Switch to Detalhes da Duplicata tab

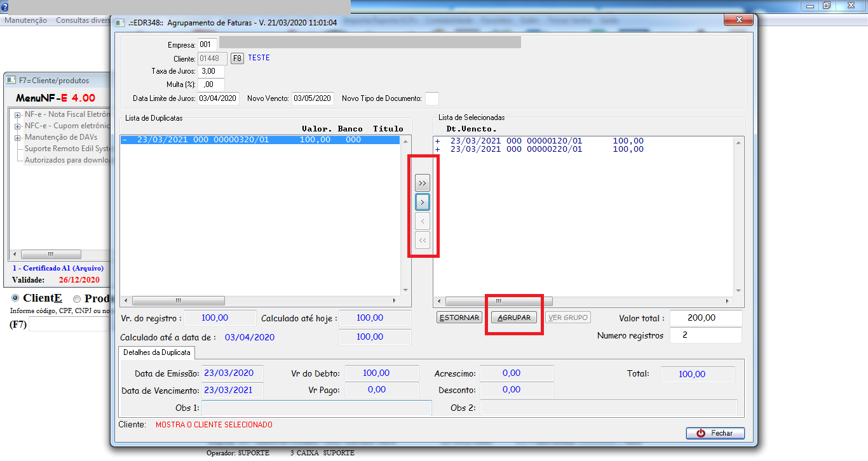point(157,352)
